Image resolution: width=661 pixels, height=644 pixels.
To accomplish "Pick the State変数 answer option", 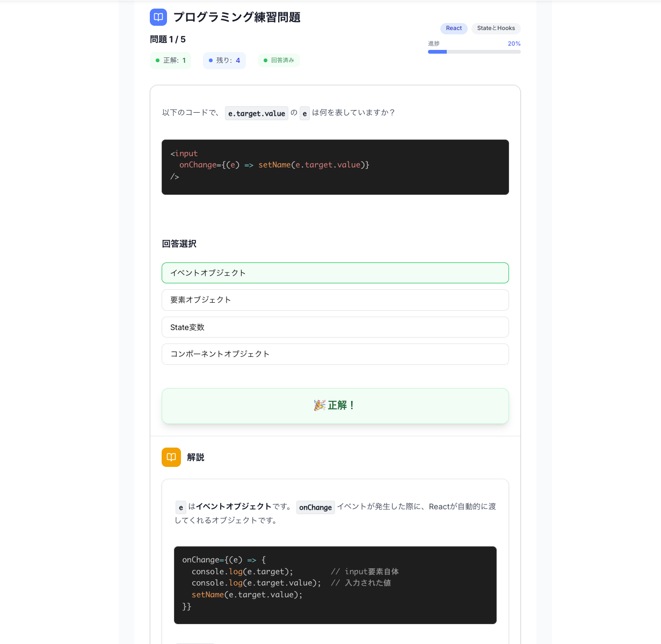I will (x=335, y=327).
